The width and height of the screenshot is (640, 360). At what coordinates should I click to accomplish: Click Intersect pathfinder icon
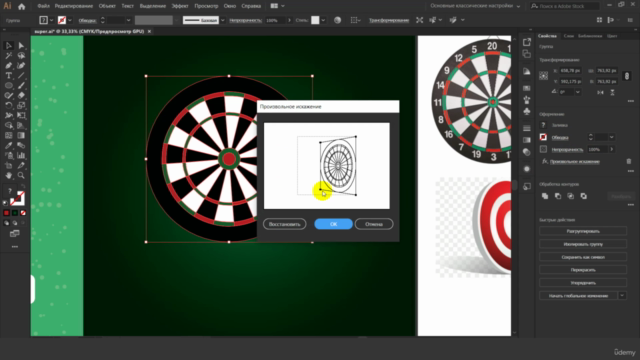pos(571,196)
